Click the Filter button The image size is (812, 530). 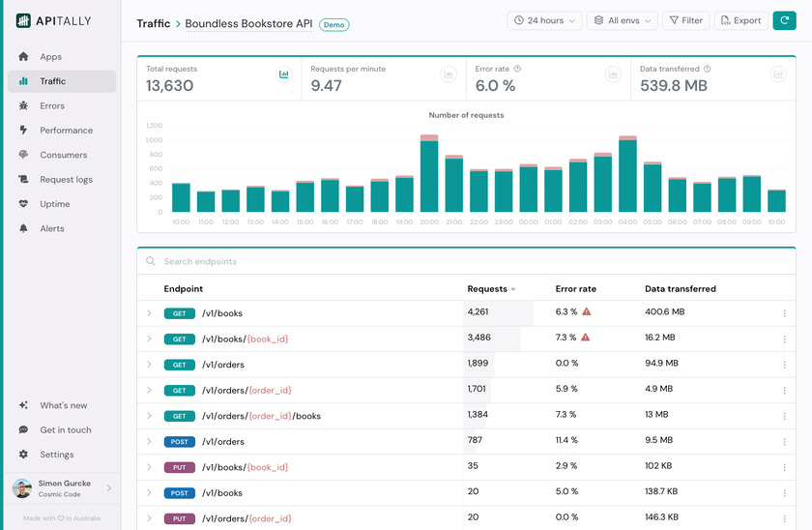coord(685,20)
